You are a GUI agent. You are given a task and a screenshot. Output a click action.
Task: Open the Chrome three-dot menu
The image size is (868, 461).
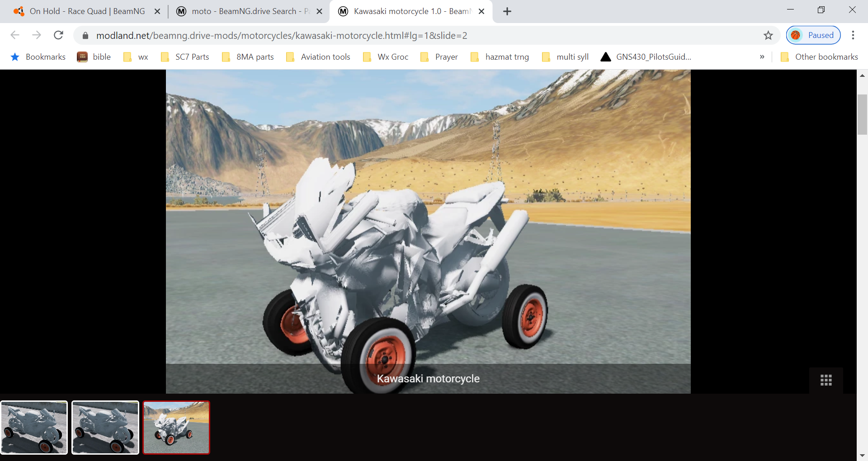[853, 35]
